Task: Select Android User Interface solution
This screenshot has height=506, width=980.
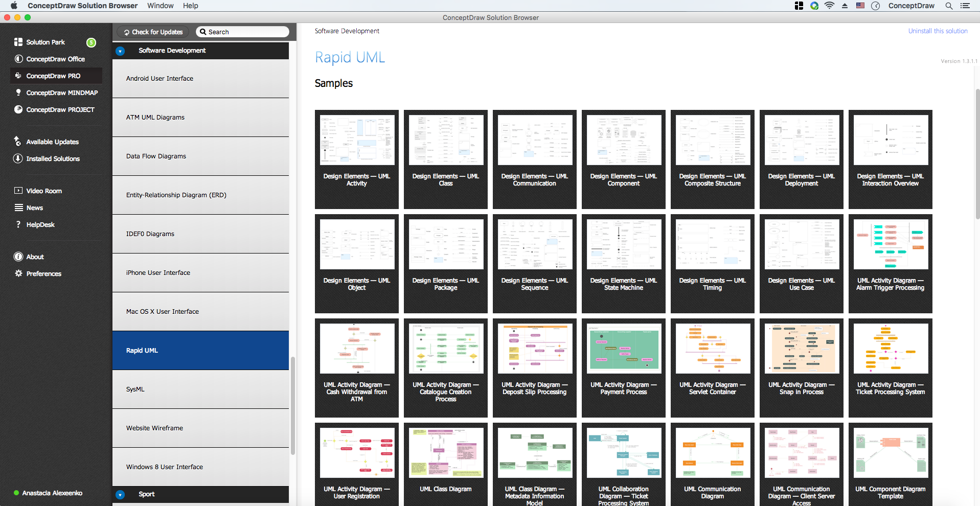Action: (x=200, y=79)
